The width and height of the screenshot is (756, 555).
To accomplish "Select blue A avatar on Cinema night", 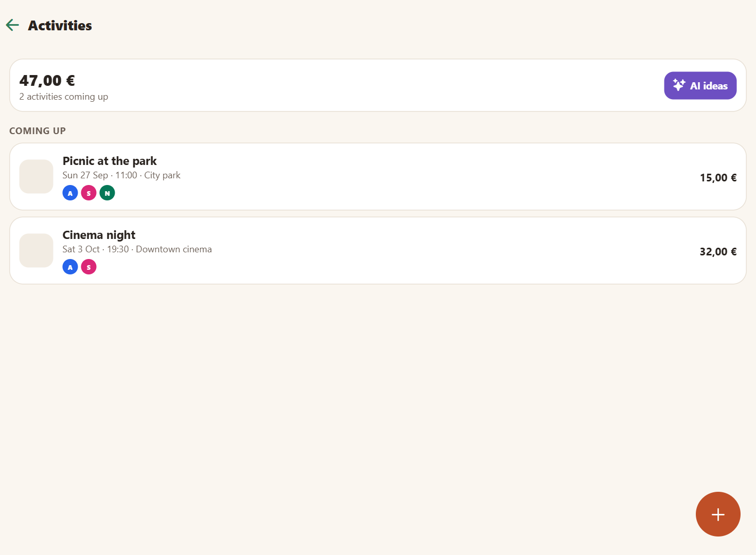I will click(70, 267).
